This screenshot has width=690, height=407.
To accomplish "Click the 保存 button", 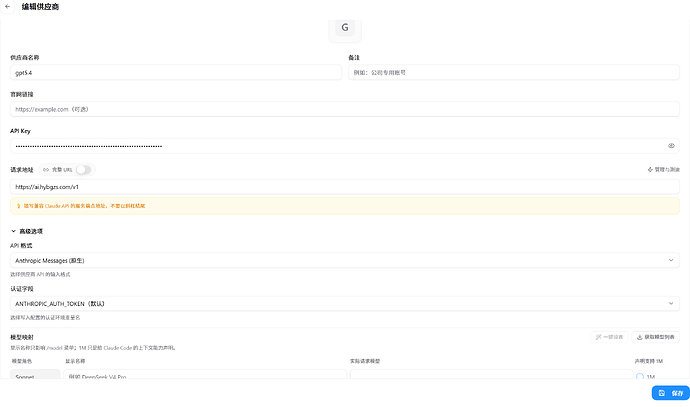I will [671, 393].
